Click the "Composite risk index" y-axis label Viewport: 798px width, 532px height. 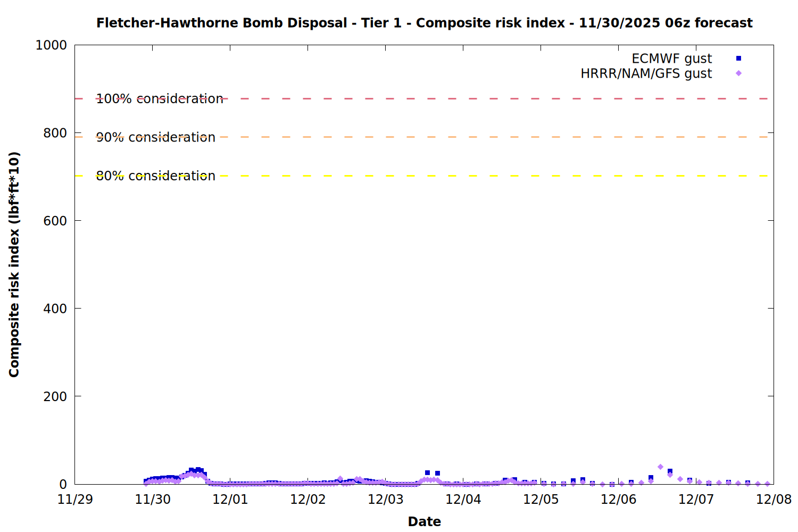(x=14, y=264)
